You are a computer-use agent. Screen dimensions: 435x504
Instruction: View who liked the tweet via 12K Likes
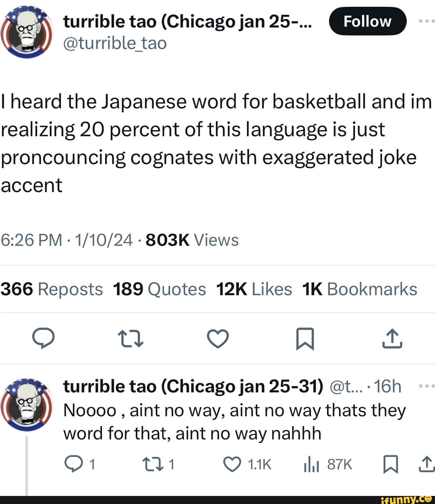coord(254,289)
